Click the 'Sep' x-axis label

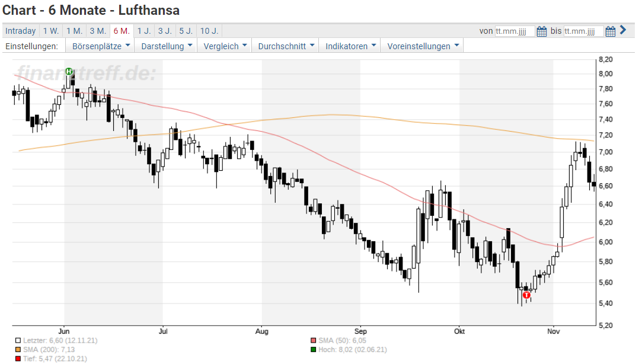360,331
